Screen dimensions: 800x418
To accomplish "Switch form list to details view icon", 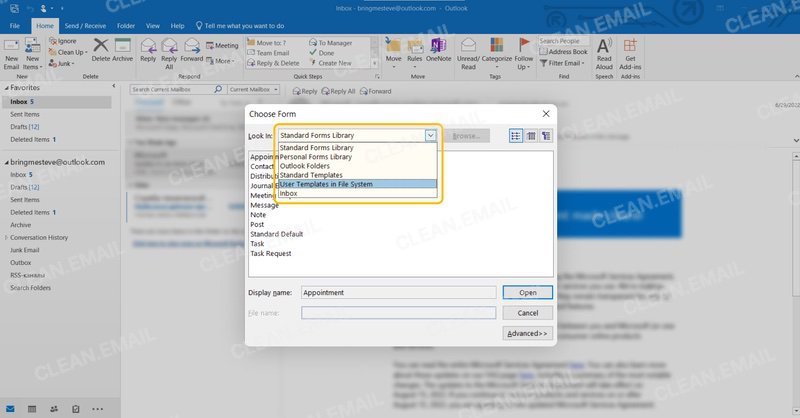I will point(531,136).
